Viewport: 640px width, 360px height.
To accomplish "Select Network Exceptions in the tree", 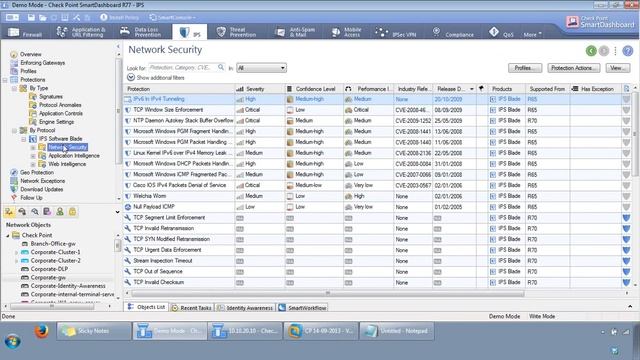I will [x=42, y=181].
